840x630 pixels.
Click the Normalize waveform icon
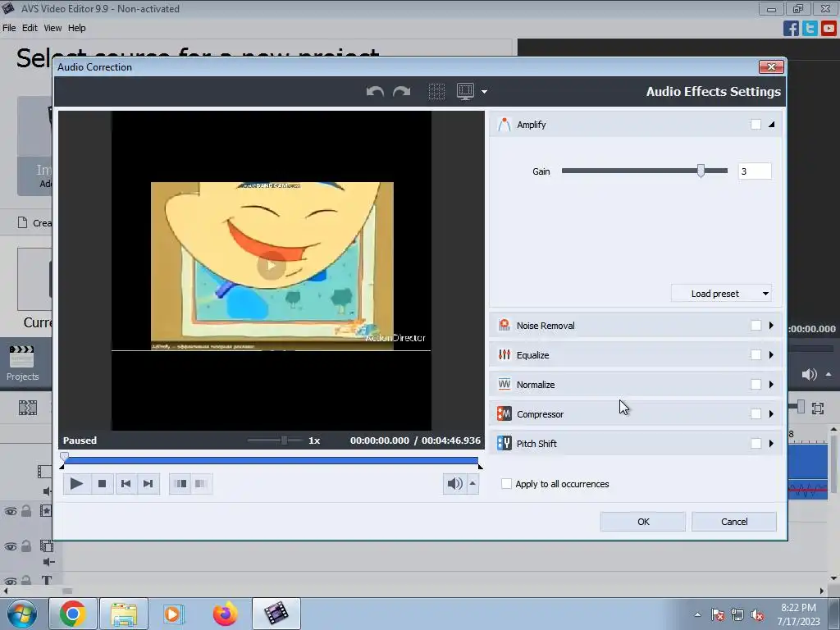504,384
